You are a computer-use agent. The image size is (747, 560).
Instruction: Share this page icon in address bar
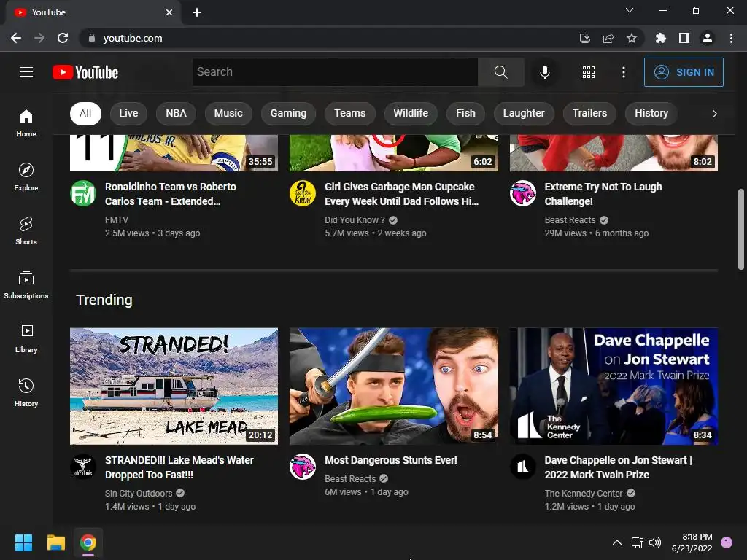[x=608, y=38]
